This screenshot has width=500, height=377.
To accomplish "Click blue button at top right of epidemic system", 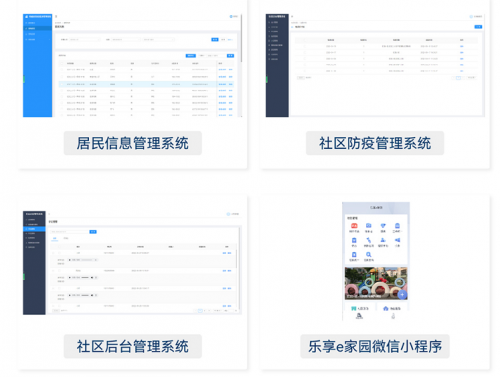I will (478, 27).
